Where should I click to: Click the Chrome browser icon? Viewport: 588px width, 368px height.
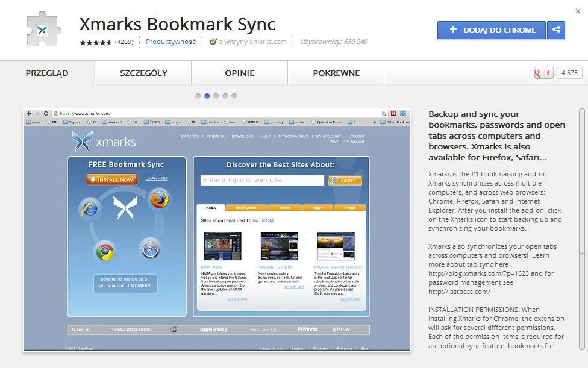click(105, 251)
